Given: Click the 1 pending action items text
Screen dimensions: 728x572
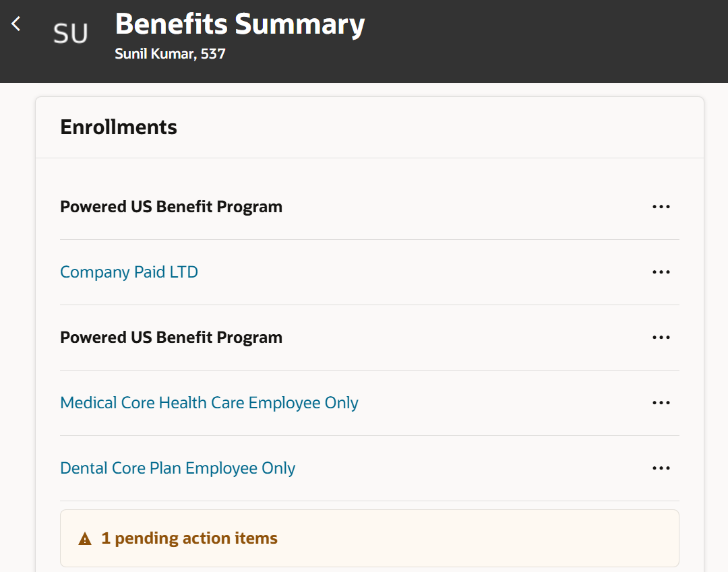Looking at the screenshot, I should (x=189, y=538).
